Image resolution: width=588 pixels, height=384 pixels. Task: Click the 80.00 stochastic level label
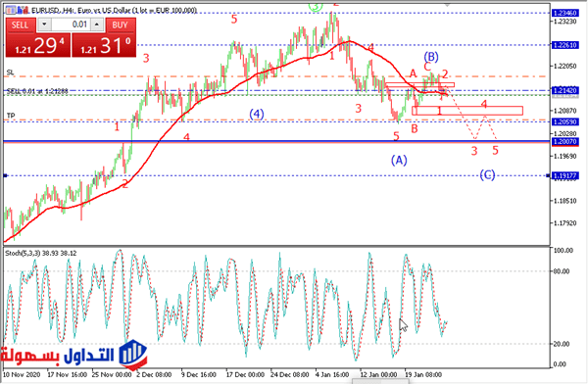coord(562,271)
